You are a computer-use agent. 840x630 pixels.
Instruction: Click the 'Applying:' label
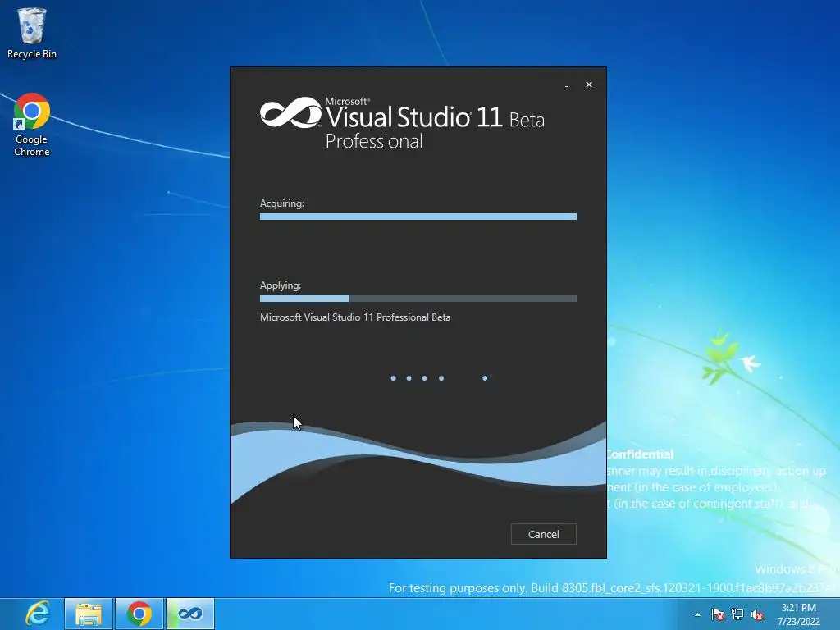pyautogui.click(x=281, y=285)
